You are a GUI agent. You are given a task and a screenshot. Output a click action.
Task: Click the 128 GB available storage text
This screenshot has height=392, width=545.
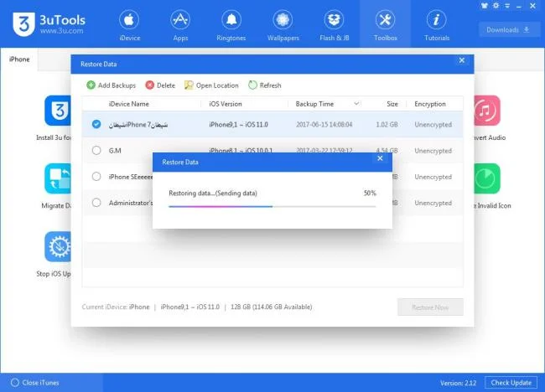(271, 307)
